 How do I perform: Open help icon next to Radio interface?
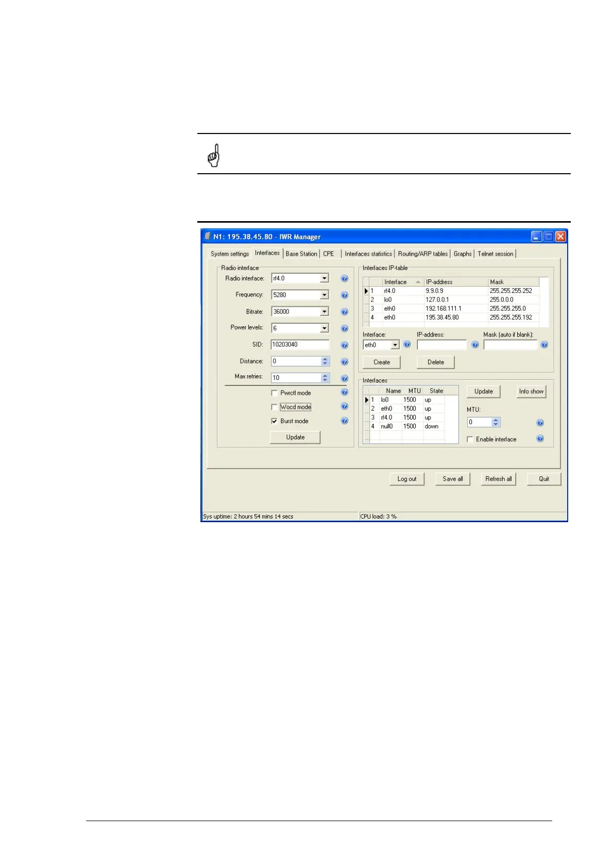pyautogui.click(x=345, y=278)
